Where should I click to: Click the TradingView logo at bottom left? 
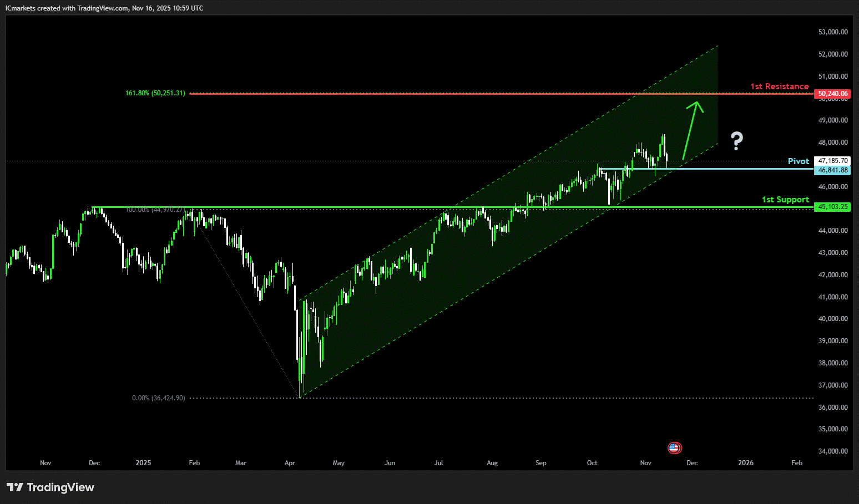pyautogui.click(x=50, y=487)
